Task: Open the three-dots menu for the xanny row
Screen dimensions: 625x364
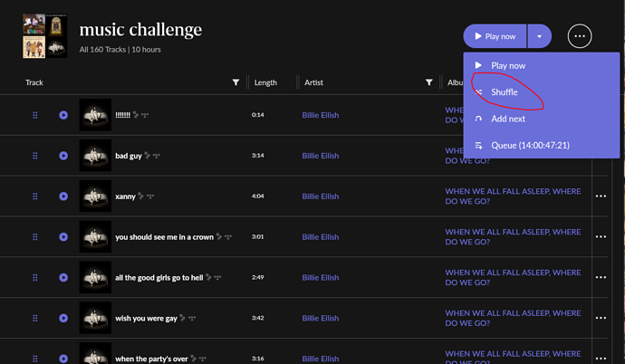Action: [601, 196]
